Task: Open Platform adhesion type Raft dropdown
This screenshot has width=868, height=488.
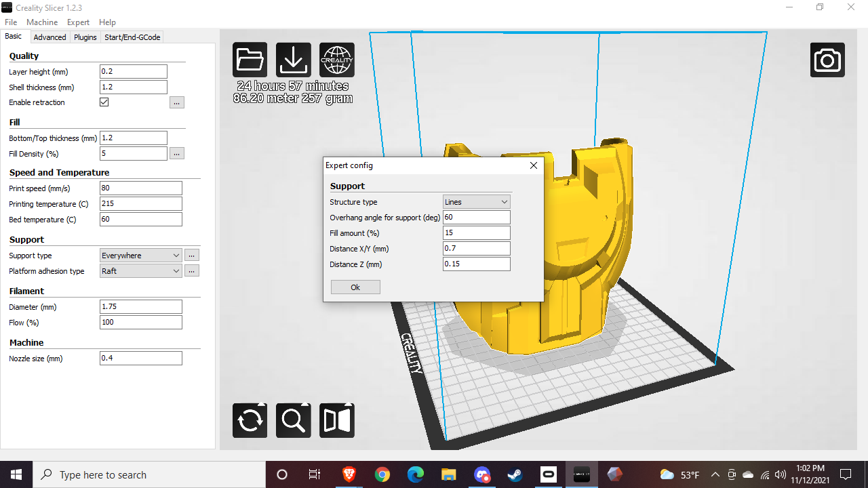Action: [140, 271]
